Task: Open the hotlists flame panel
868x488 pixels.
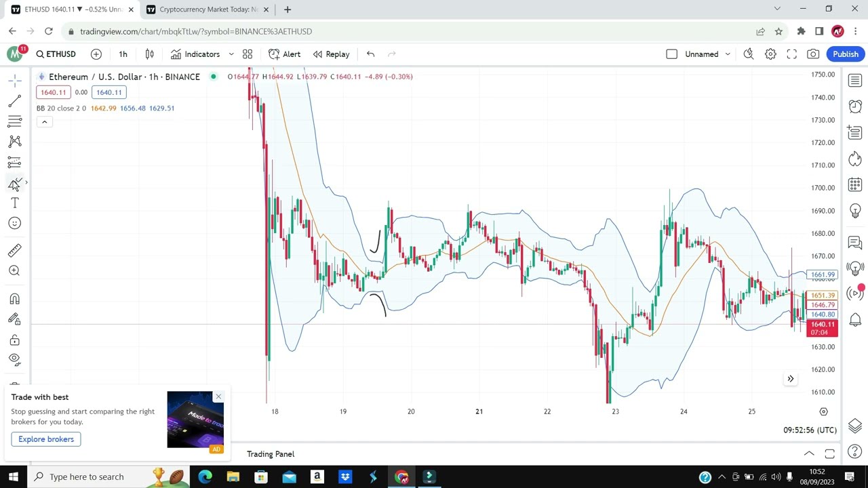Action: (x=855, y=159)
